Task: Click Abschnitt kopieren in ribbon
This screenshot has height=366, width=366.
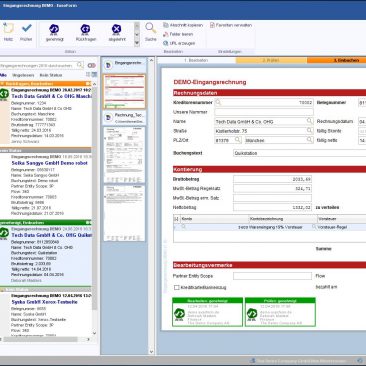Action: tap(183, 25)
